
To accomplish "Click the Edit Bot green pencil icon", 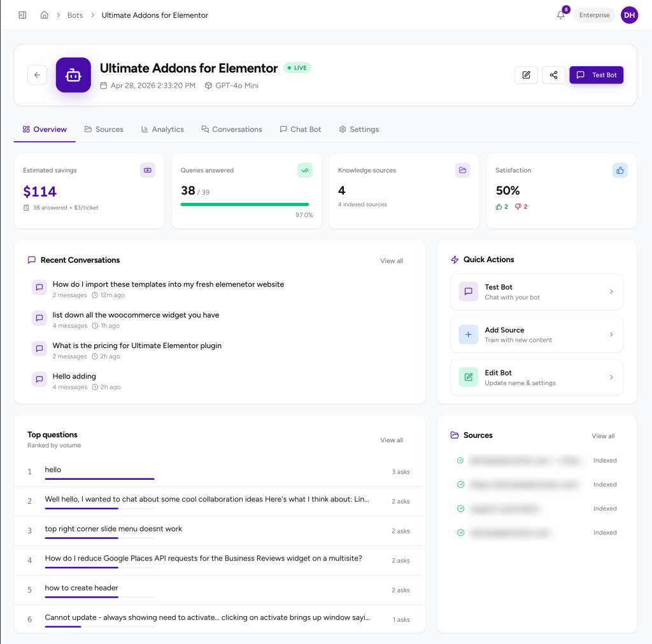I will click(468, 377).
